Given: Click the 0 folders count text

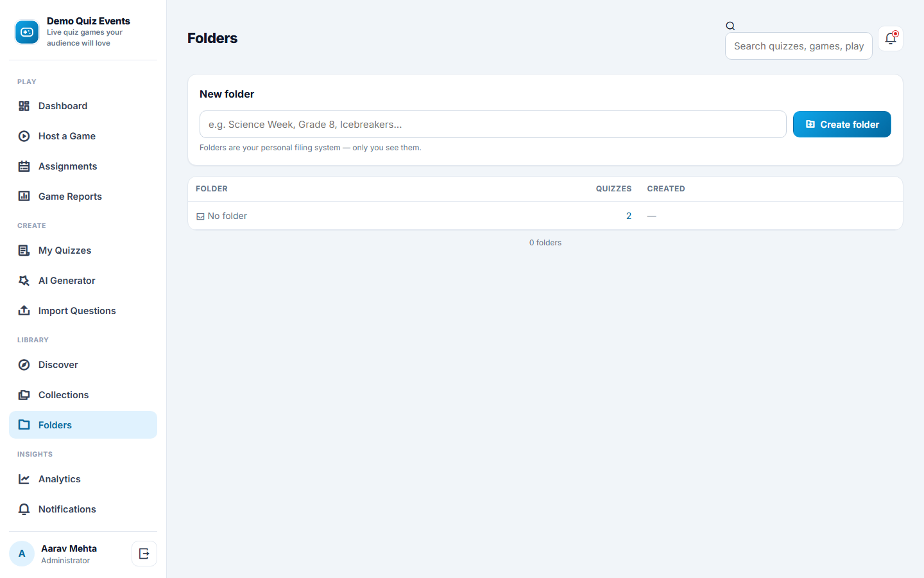Looking at the screenshot, I should coord(545,243).
